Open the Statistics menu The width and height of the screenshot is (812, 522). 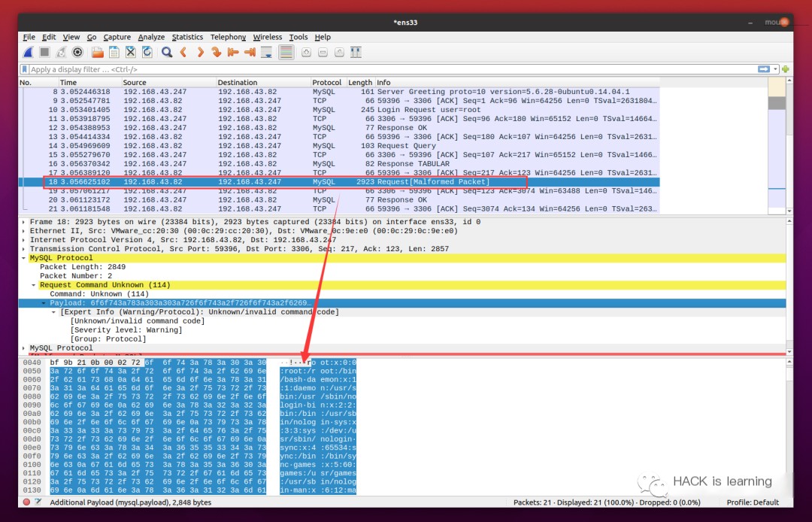tap(187, 38)
